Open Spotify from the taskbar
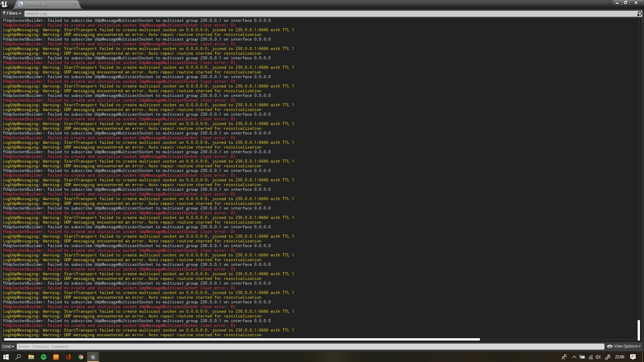The image size is (644, 362). coord(44,357)
